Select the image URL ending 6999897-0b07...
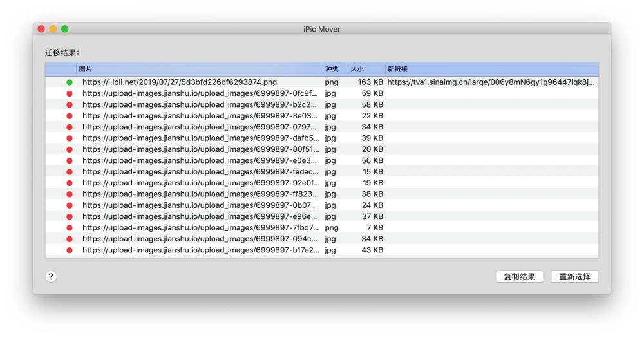644x338 pixels. click(x=200, y=205)
